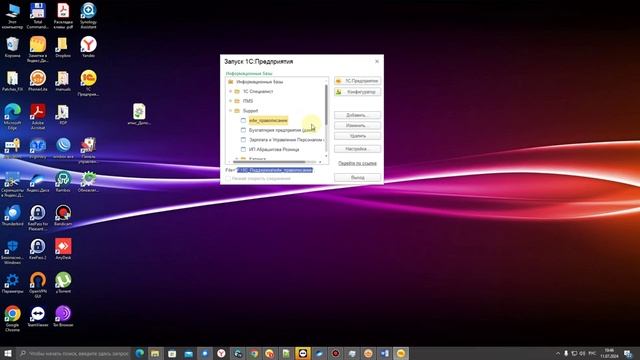The image size is (640, 360).
Task: Open the AnyDesk desktop icon
Action: point(63,249)
